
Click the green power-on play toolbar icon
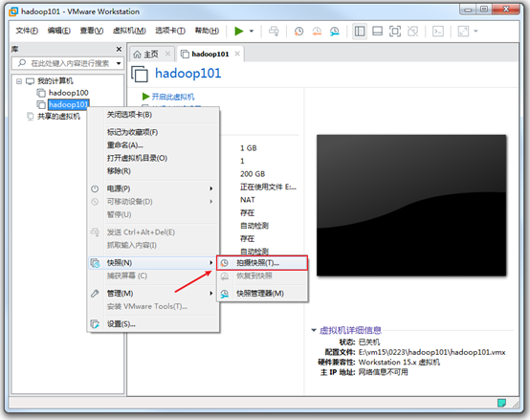tap(239, 31)
